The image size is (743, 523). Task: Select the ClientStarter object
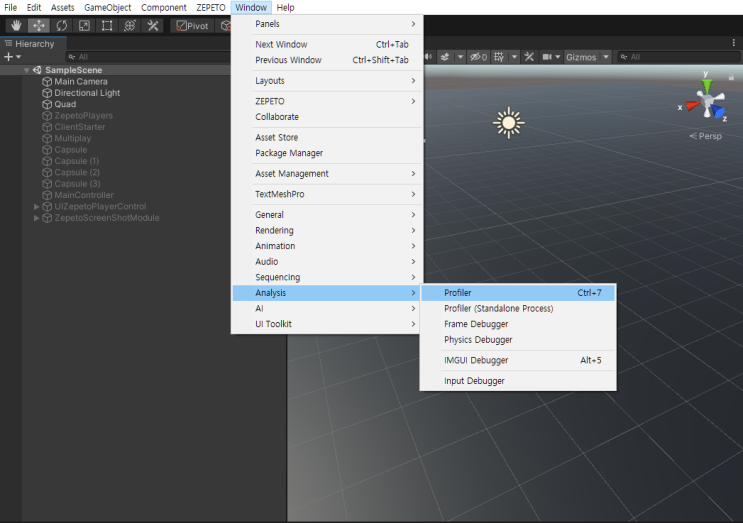[80, 127]
